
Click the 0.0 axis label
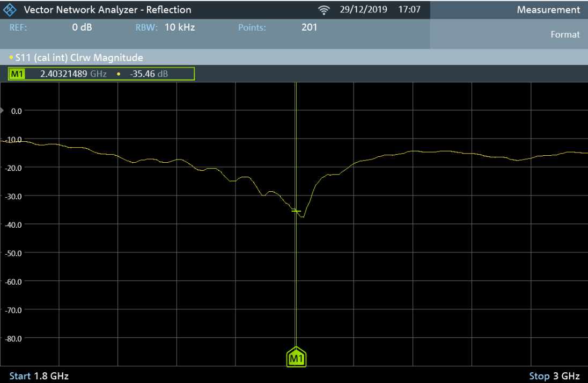tap(17, 111)
